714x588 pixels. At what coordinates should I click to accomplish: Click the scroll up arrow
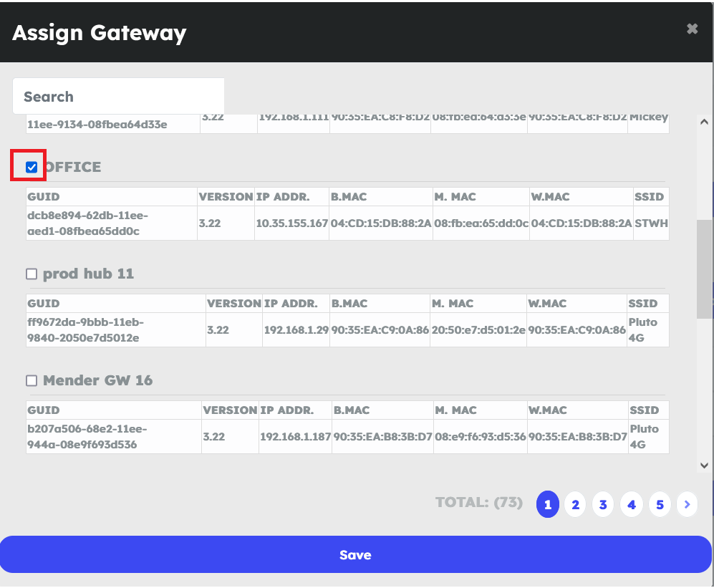(704, 122)
